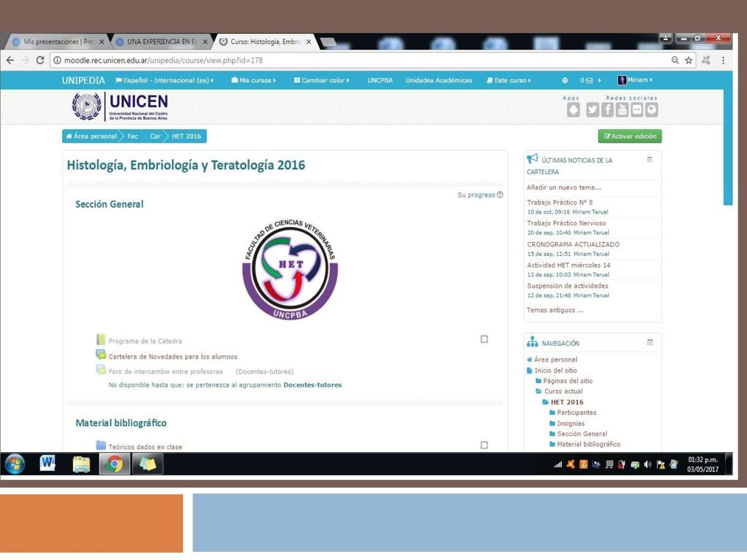Click the Avast antivirus tray icon
The image size is (747, 560).
coord(570,464)
